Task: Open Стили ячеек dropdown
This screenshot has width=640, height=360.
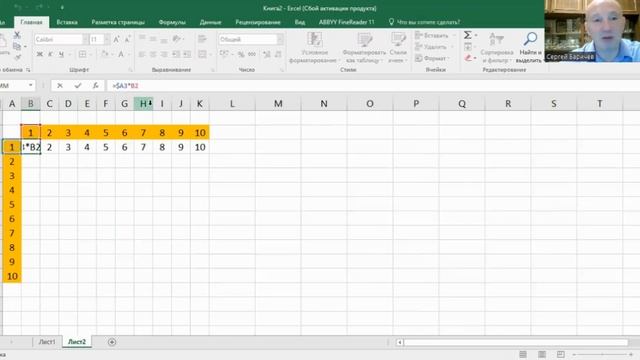Action: (x=398, y=48)
